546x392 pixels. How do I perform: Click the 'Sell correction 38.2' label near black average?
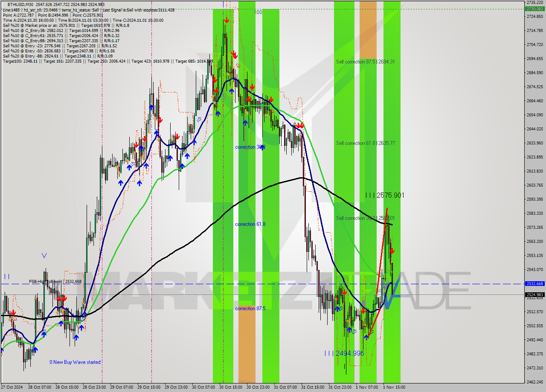click(x=365, y=218)
